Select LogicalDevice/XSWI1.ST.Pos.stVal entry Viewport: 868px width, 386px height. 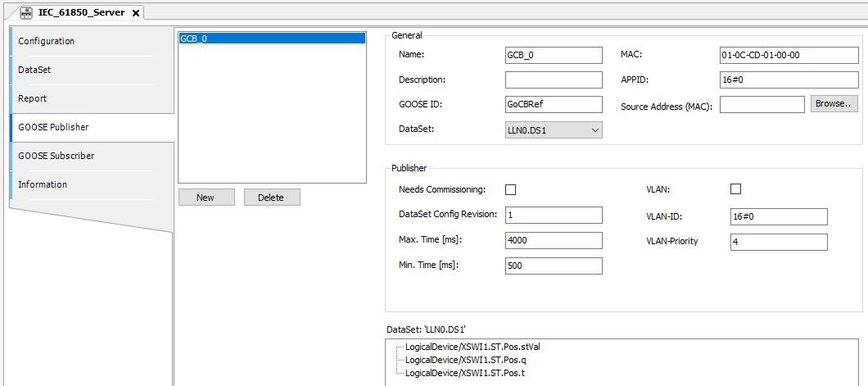click(x=472, y=347)
